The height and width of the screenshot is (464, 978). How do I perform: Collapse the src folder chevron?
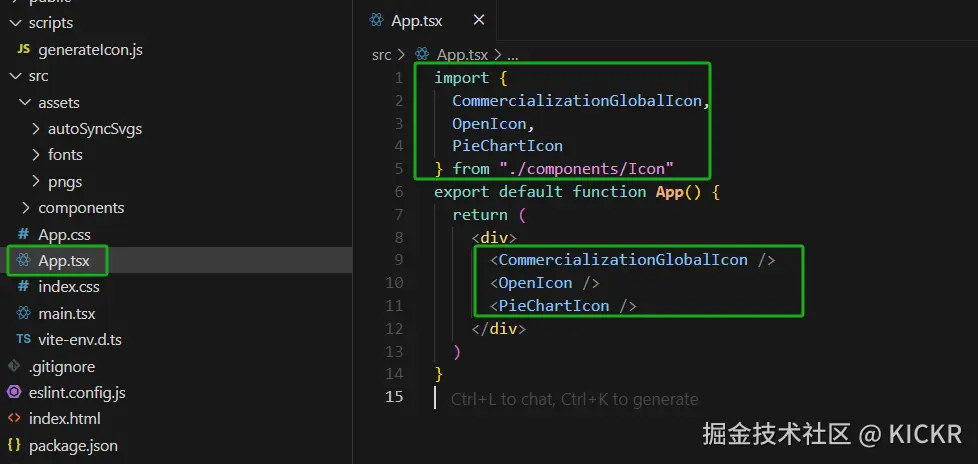point(14,76)
